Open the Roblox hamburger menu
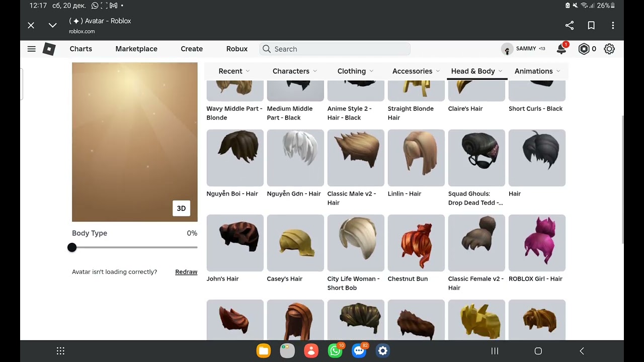The image size is (644, 362). pos(31,49)
